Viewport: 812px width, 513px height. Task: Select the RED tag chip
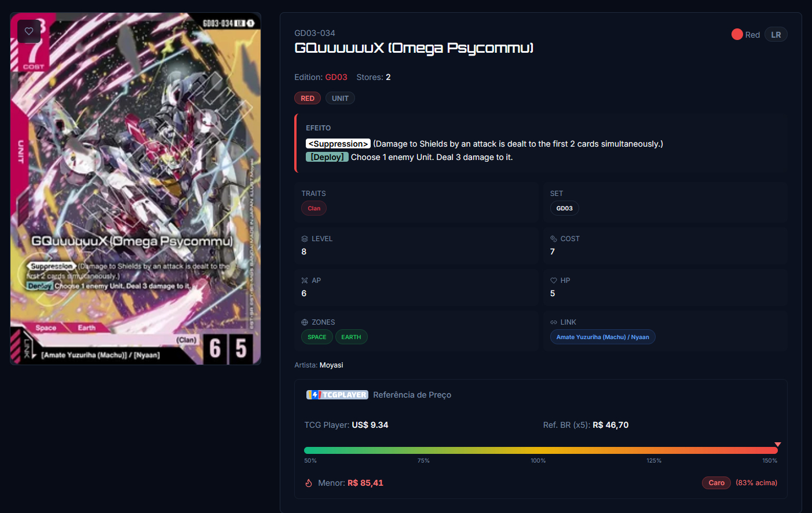coord(308,99)
